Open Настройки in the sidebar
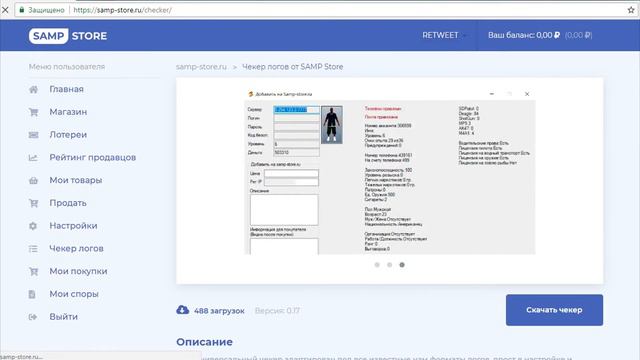Viewport: 640px width, 360px height. [73, 226]
